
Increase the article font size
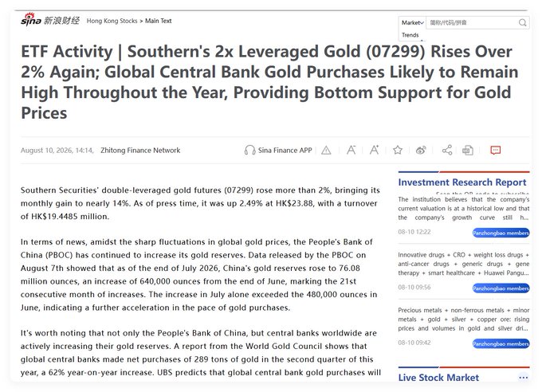point(375,150)
